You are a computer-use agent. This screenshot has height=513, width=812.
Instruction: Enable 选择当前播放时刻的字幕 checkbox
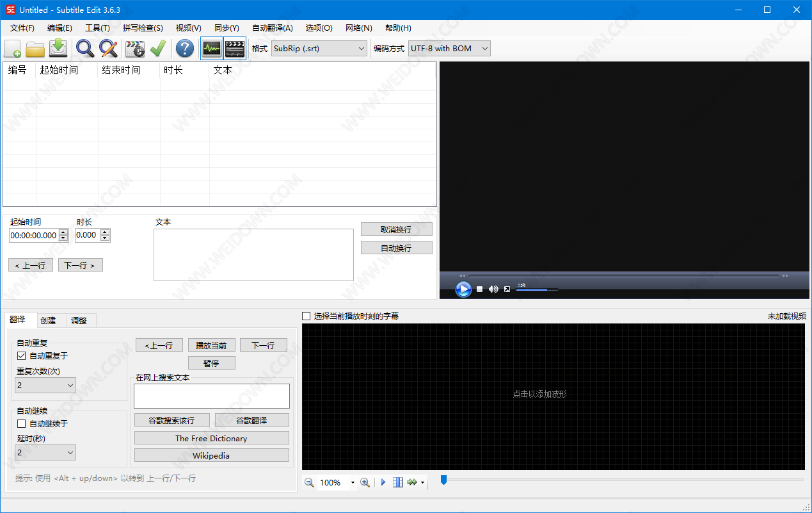point(306,316)
